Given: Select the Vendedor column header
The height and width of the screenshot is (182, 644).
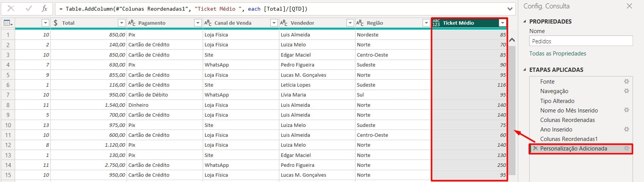Looking at the screenshot, I should [x=317, y=23].
